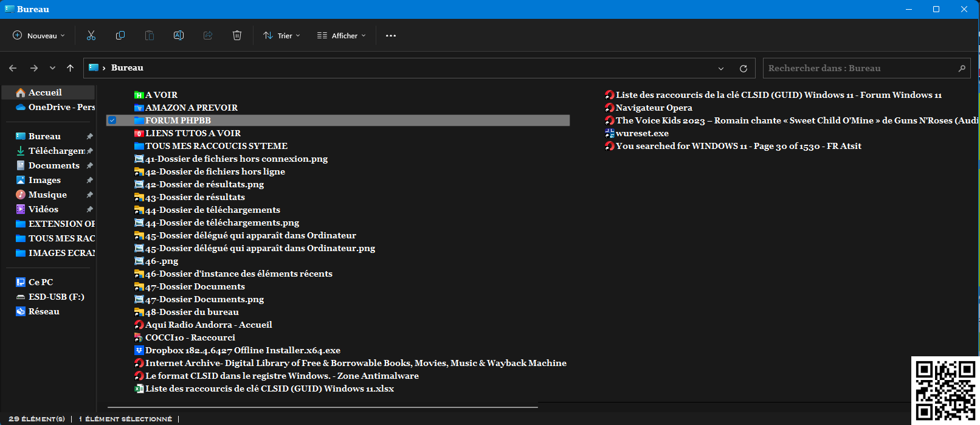Uncheck the FORUM PHPBB checkbox
This screenshot has height=425, width=980.
(112, 120)
